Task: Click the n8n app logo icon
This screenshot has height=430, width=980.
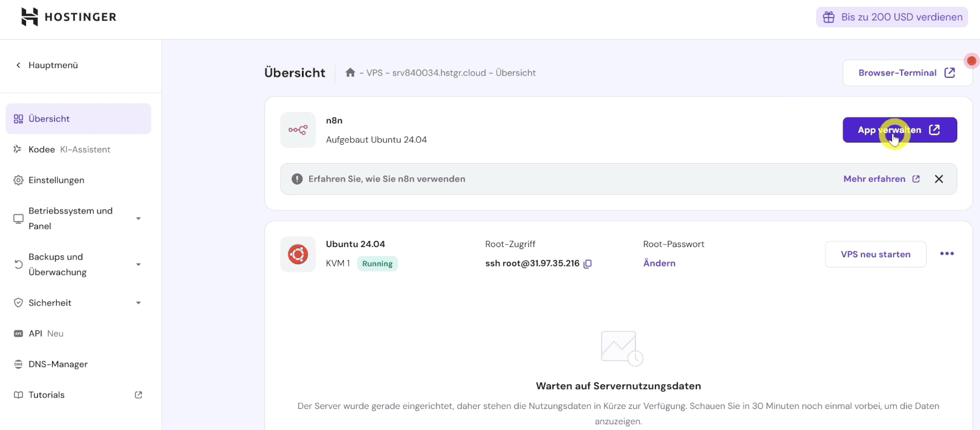Action: point(298,130)
